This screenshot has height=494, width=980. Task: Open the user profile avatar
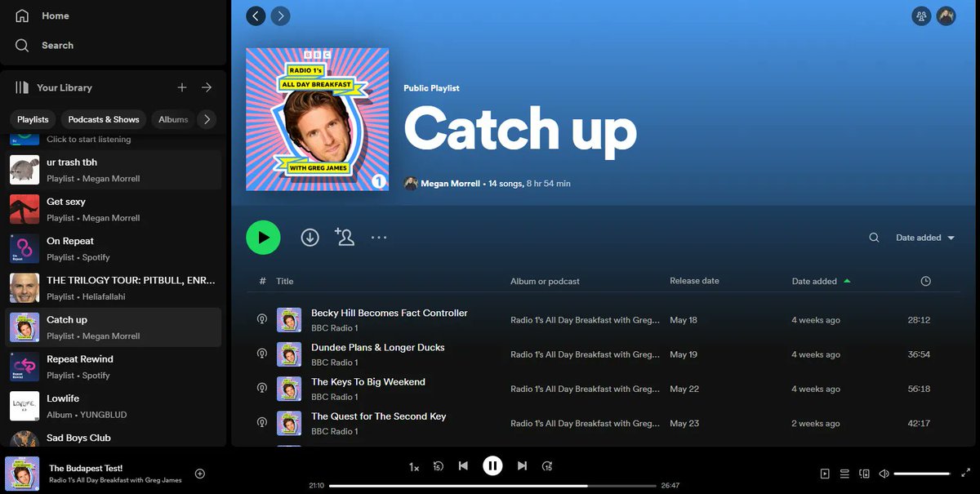click(946, 16)
